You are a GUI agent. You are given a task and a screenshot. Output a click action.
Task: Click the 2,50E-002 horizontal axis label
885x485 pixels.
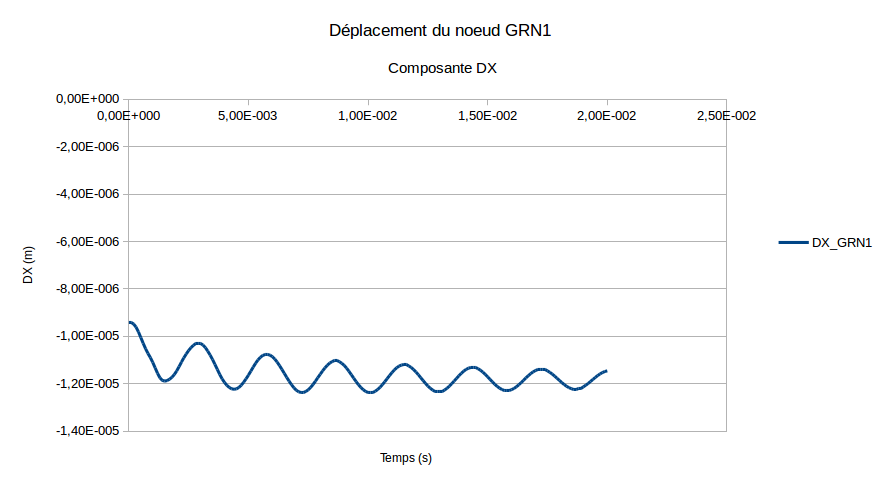(726, 116)
